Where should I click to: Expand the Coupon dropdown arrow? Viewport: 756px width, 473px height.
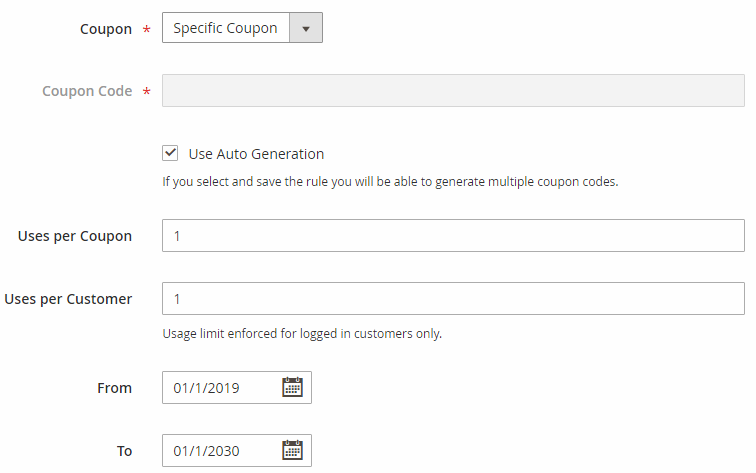pyautogui.click(x=306, y=28)
